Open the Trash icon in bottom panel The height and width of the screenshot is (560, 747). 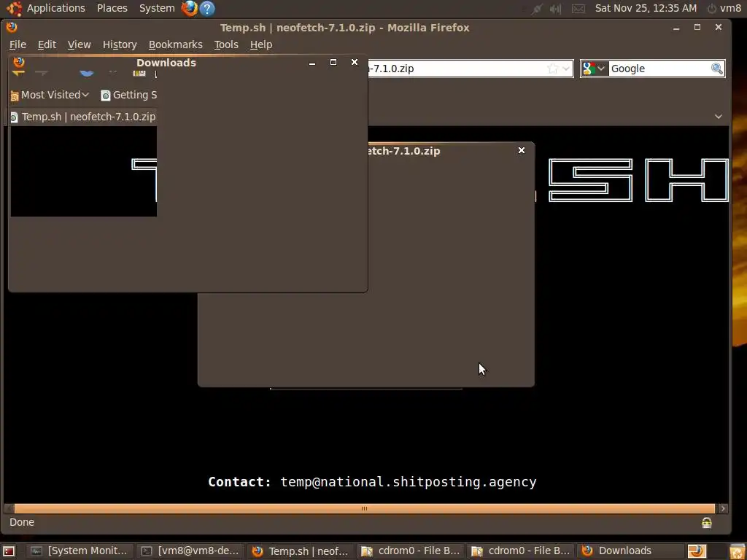point(738,551)
